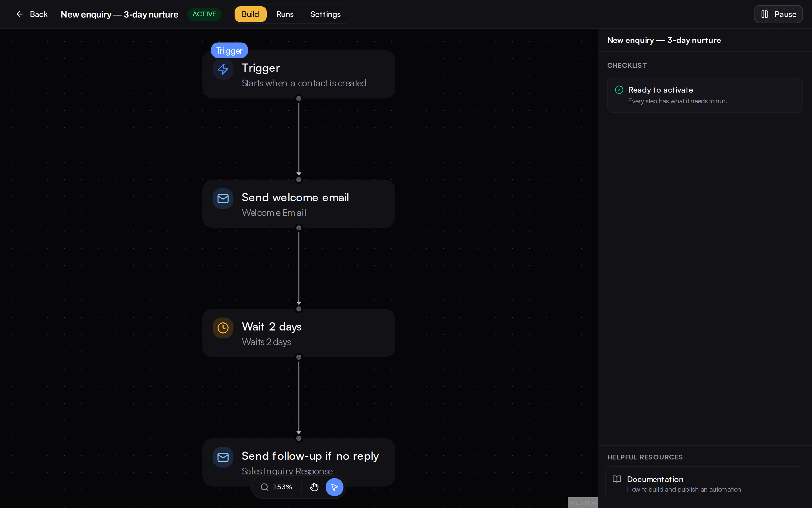This screenshot has width=812, height=508.
Task: Click the CHECKLIST section heading
Action: 627,65
